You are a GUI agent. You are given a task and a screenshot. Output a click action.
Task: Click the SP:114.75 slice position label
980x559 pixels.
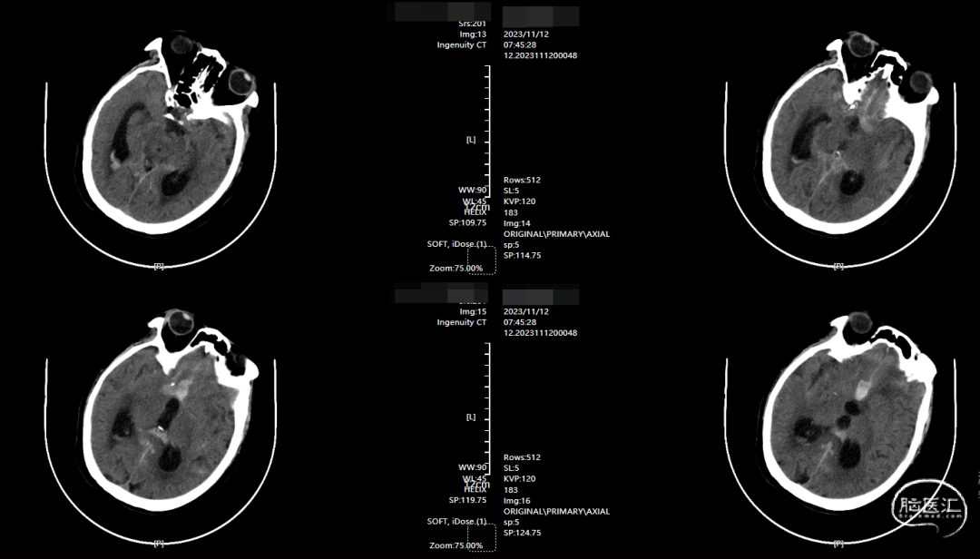coord(524,256)
